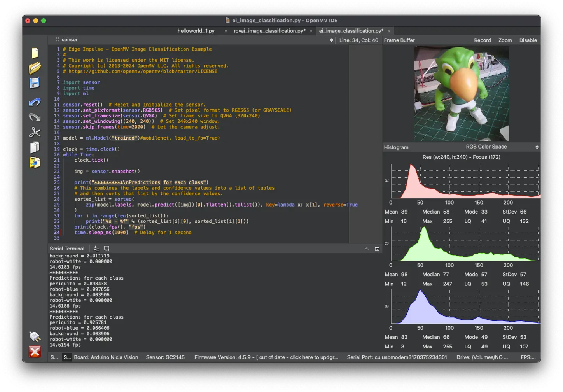Create a new file from the sidebar
This screenshot has width=563, height=392.
pyautogui.click(x=35, y=53)
